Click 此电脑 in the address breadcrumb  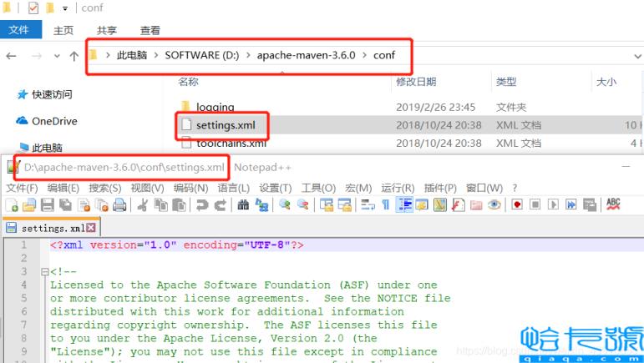coord(132,55)
